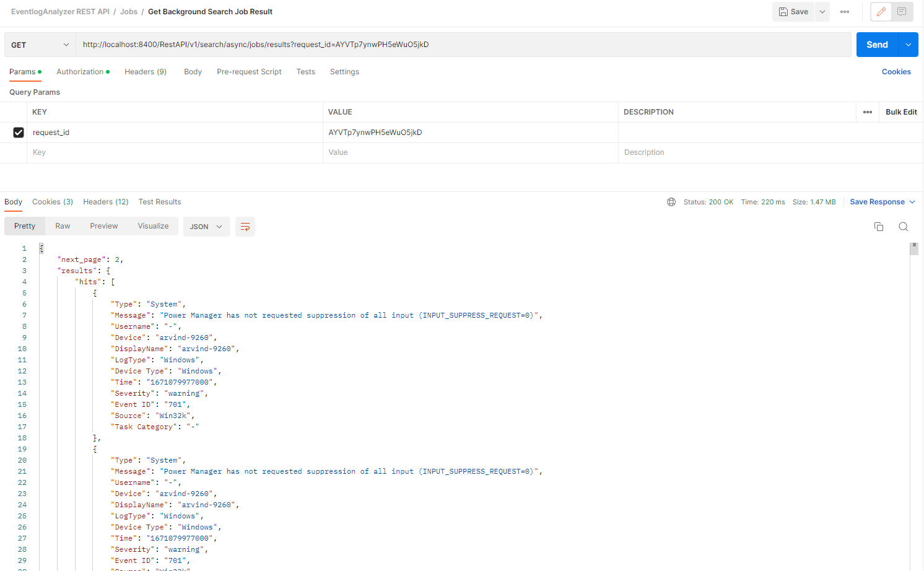Screen dimensions: 924x571
Task: Open the Pre-request Script tab
Action: [x=249, y=71]
